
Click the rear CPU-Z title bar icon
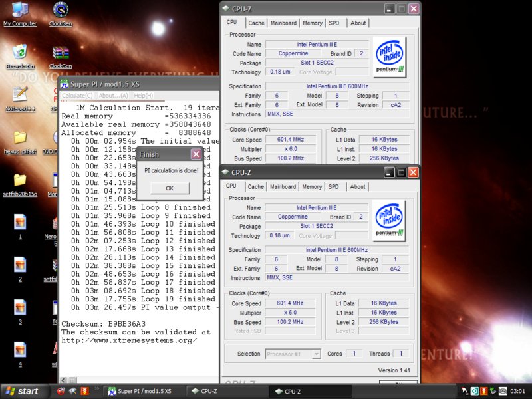225,8
